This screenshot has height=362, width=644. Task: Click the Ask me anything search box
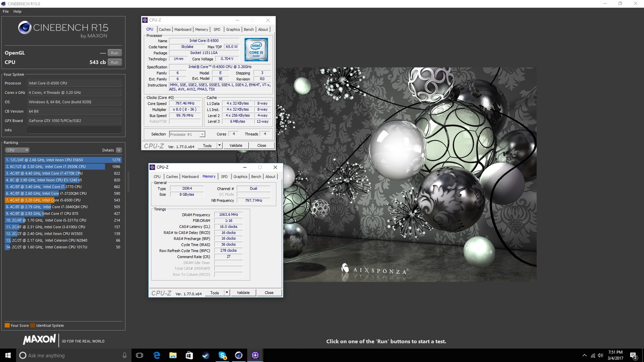(x=73, y=355)
